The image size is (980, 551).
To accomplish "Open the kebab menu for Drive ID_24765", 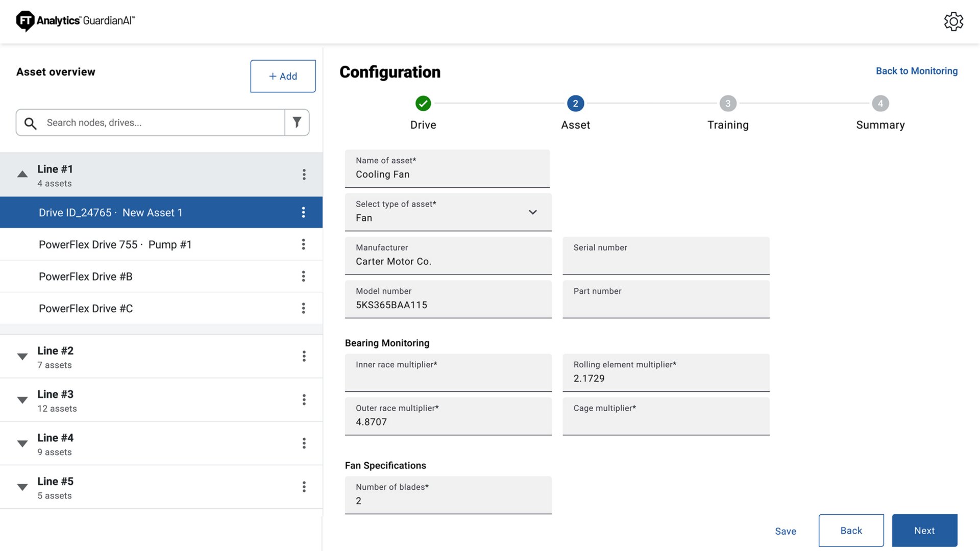I will point(304,212).
